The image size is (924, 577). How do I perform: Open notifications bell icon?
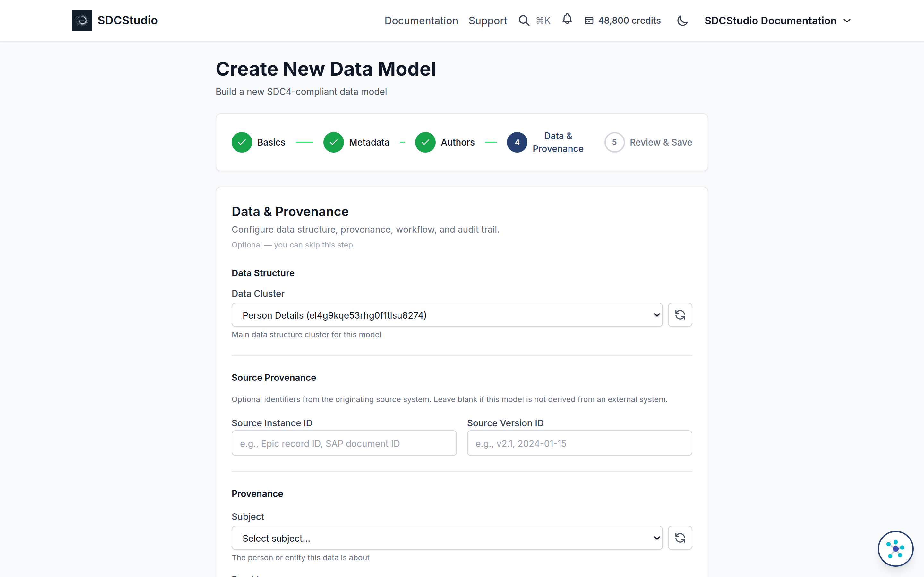[567, 19]
